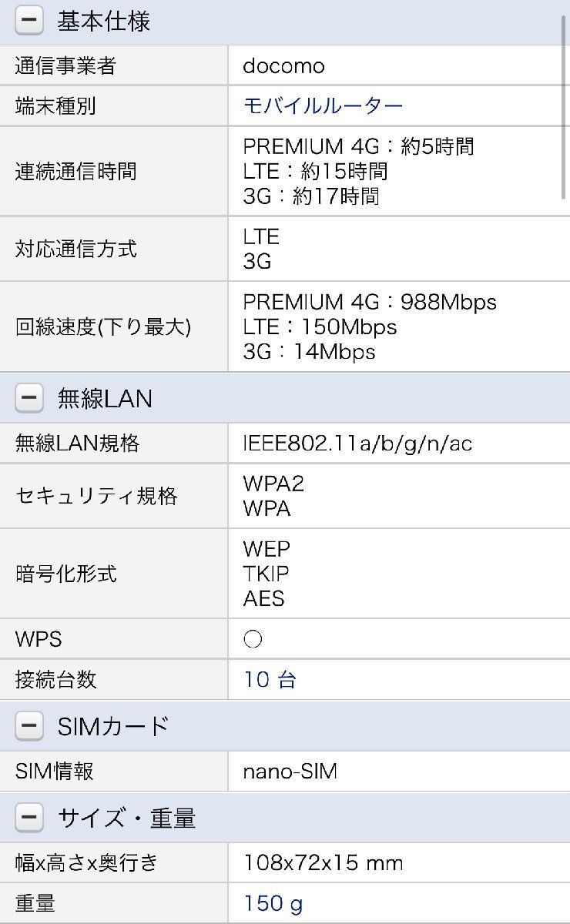Screen dimensions: 570x924
Task: Collapse the SIMカード section minus icon
Action: tap(29, 725)
